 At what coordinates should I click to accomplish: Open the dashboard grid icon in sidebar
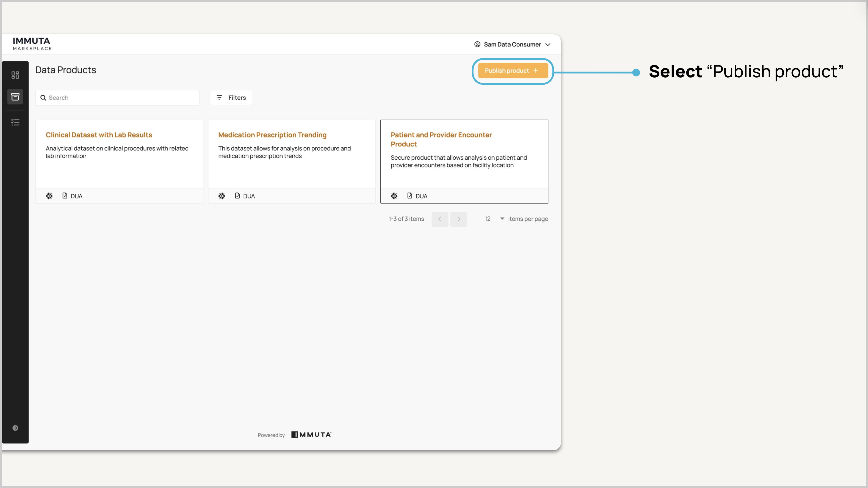pos(15,75)
